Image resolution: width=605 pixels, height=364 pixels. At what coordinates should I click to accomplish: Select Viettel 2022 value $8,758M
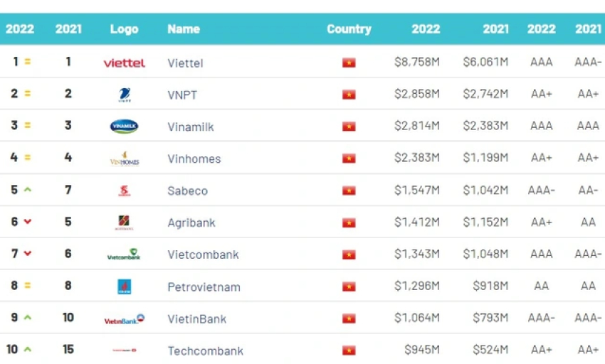coord(417,62)
